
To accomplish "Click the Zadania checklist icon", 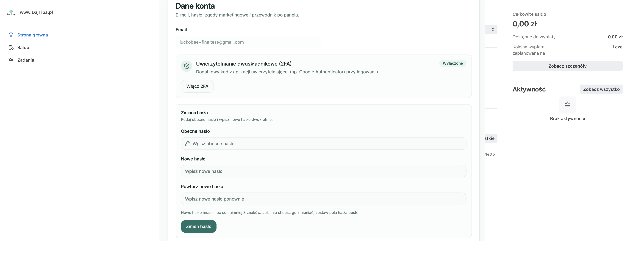I will click(11, 60).
